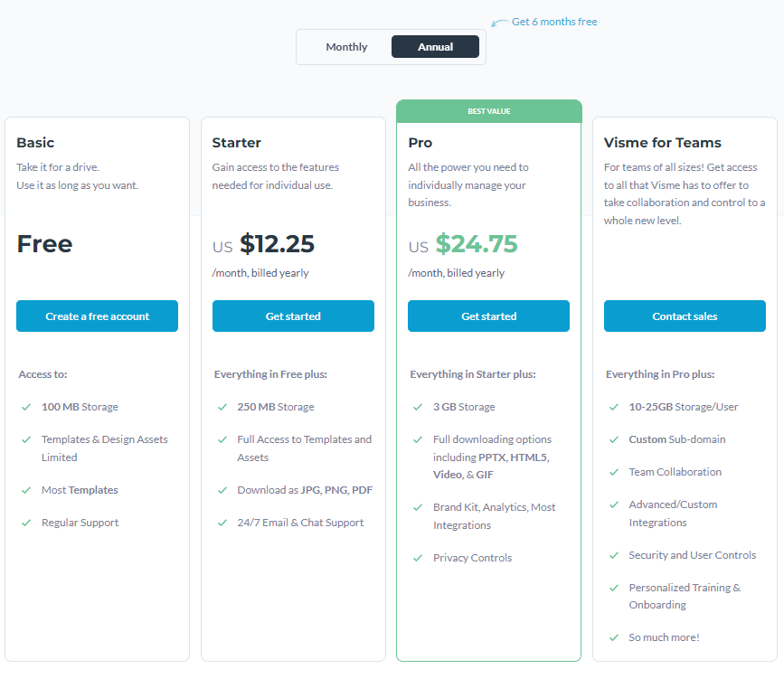Click "Get started" under the Starter plan

[293, 316]
